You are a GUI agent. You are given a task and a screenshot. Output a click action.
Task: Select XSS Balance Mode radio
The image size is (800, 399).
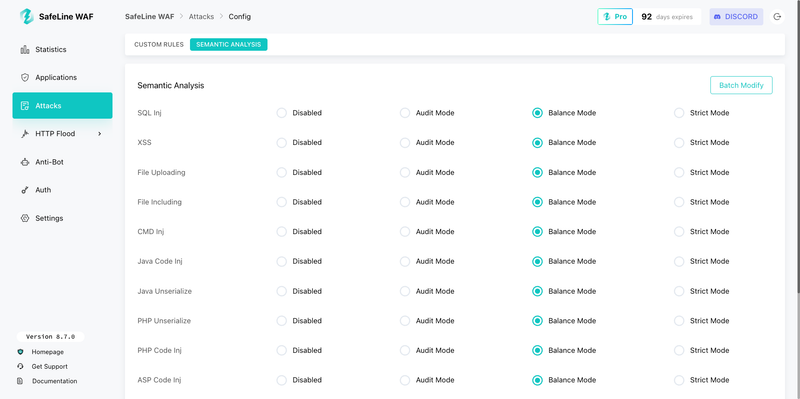pos(537,143)
